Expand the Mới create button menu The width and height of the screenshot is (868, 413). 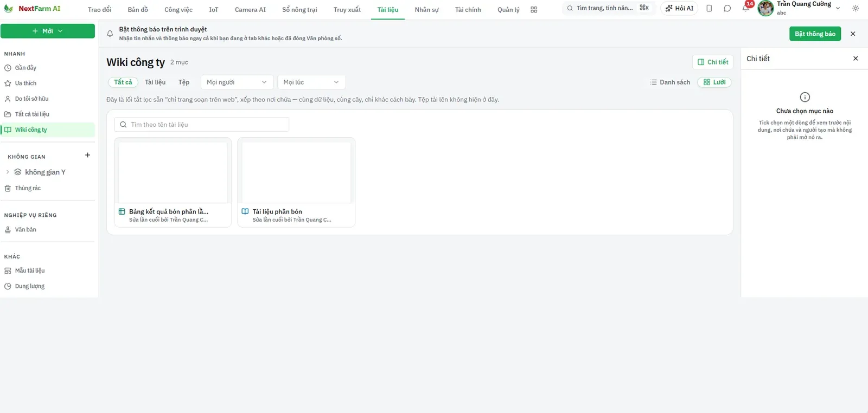pyautogui.click(x=48, y=31)
